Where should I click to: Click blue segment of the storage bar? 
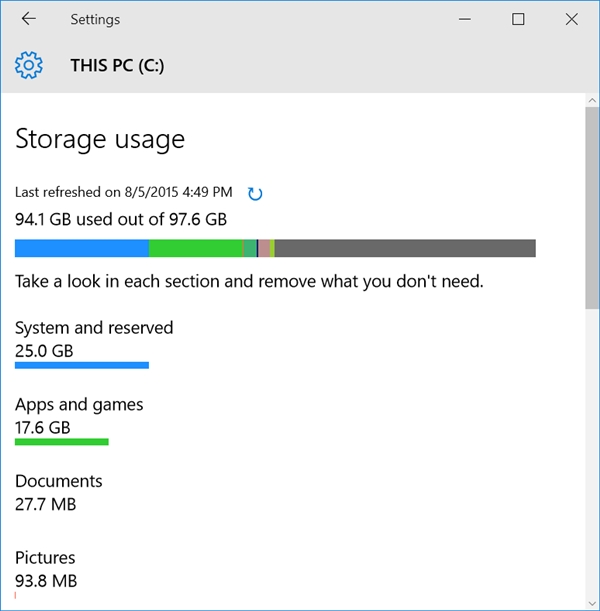click(x=81, y=248)
